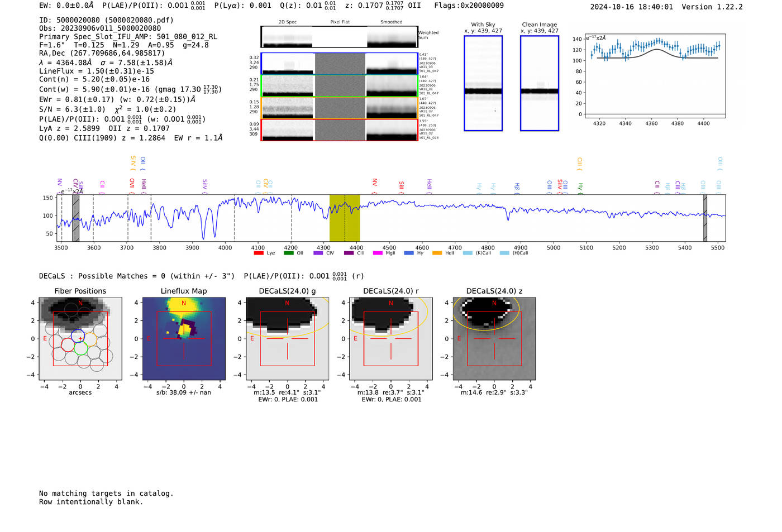Click the timestamp 2024-10-16 18:40:01
The image size is (782, 532).
coord(631,7)
